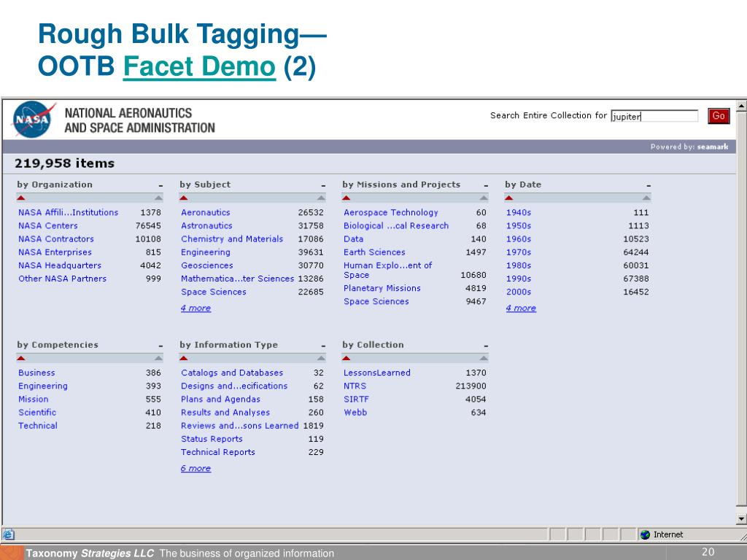The width and height of the screenshot is (747, 560).
Task: Show 6 more information types
Action: point(196,468)
